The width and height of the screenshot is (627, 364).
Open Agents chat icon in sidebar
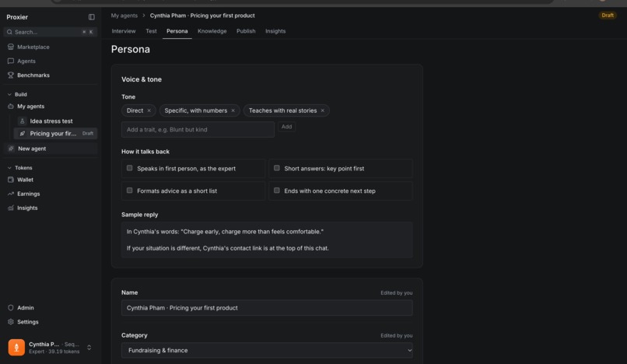pos(11,61)
